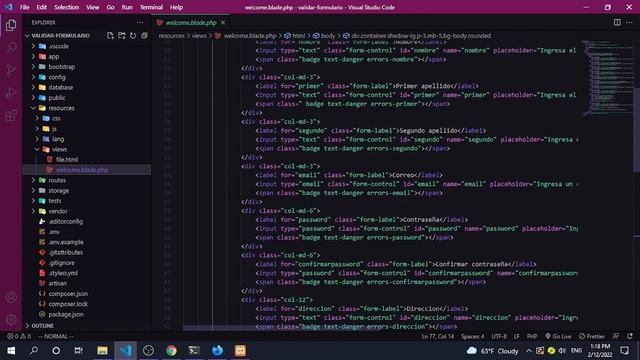The width and height of the screenshot is (640, 360).
Task: Open Explorer views and more actions menu
Action: tap(140, 23)
